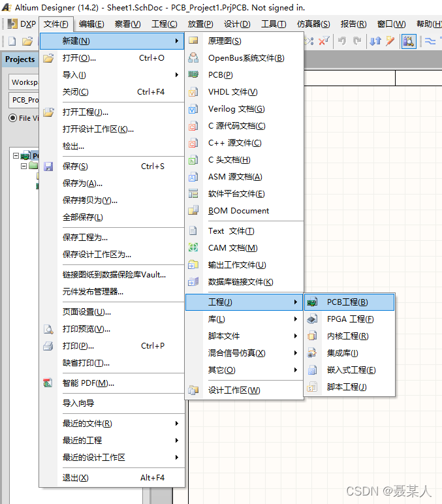Choose 导入向导 menu entry

112,403
